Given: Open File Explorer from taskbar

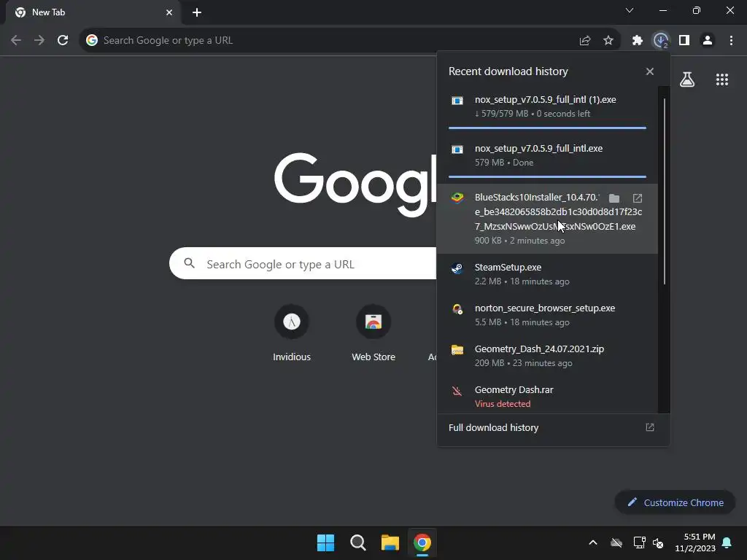Looking at the screenshot, I should pyautogui.click(x=390, y=542).
